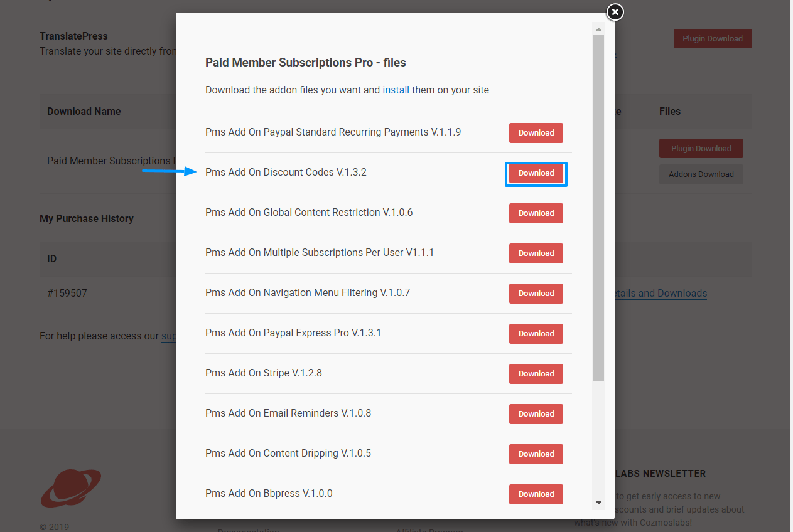
Task: Download the Global Content Restriction addon
Action: [536, 213]
